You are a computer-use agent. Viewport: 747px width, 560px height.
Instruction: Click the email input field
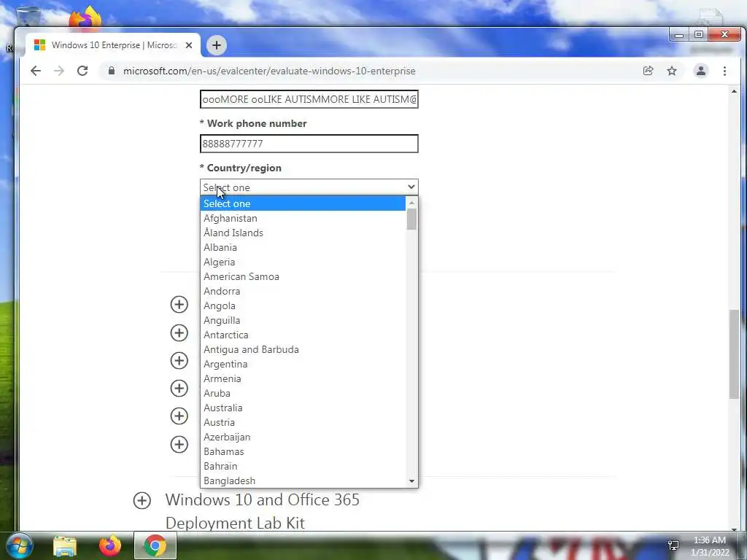(x=309, y=99)
